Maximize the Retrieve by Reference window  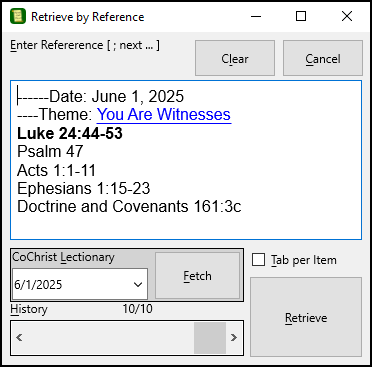[301, 16]
